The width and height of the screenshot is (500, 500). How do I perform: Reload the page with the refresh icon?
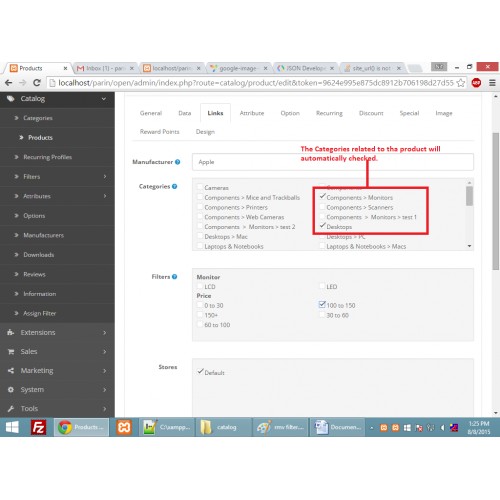coord(37,83)
